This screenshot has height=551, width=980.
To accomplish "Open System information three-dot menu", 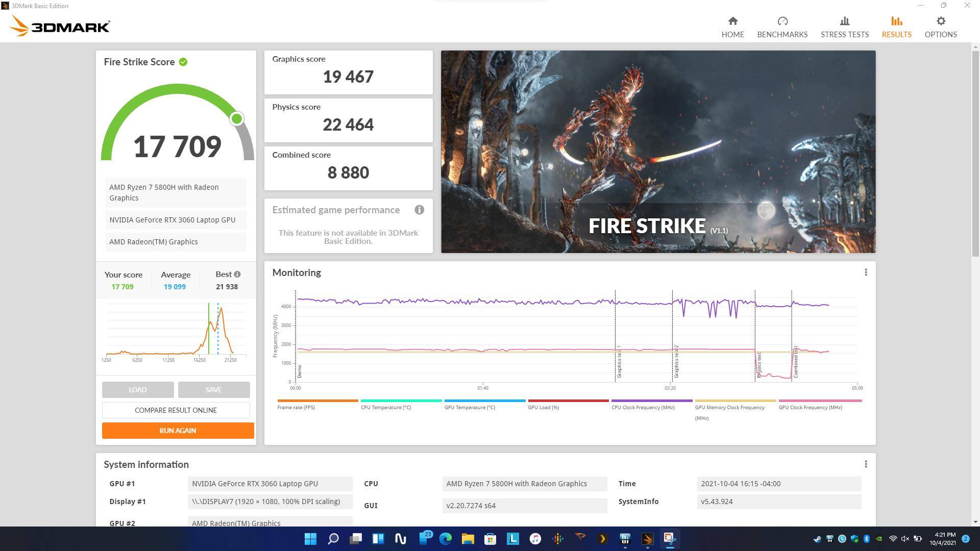I will tap(866, 464).
